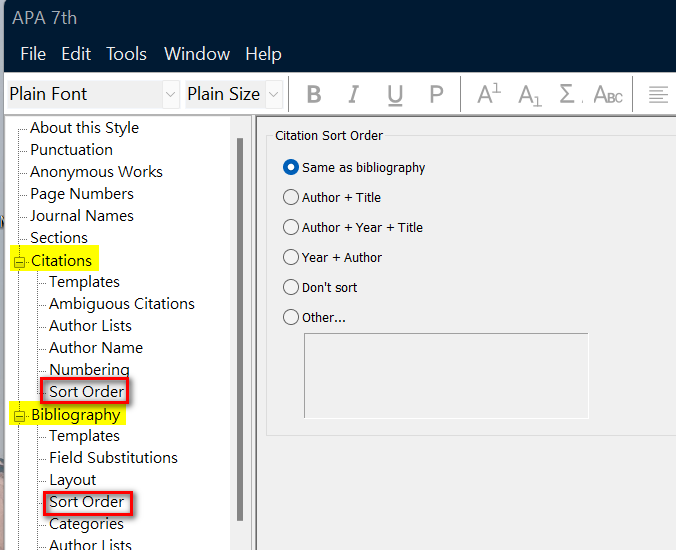Open Categories under Bibliography
Viewport: 676px width, 550px height.
coord(86,524)
